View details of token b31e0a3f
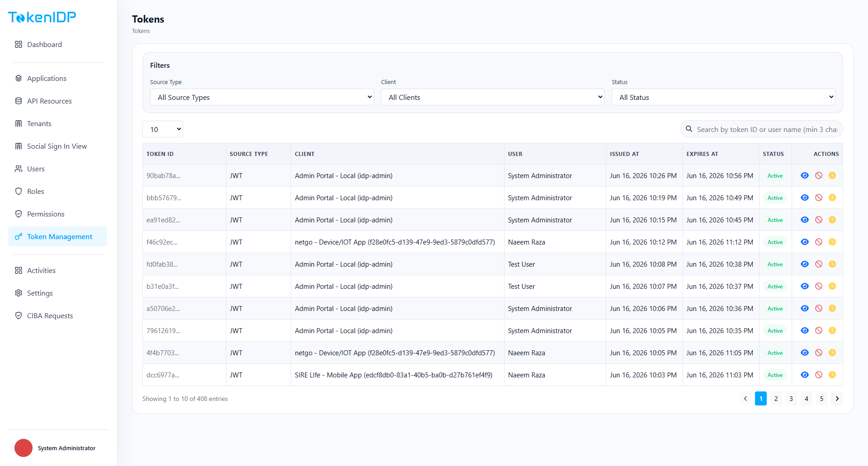Viewport: 868px width, 466px height. (805, 286)
